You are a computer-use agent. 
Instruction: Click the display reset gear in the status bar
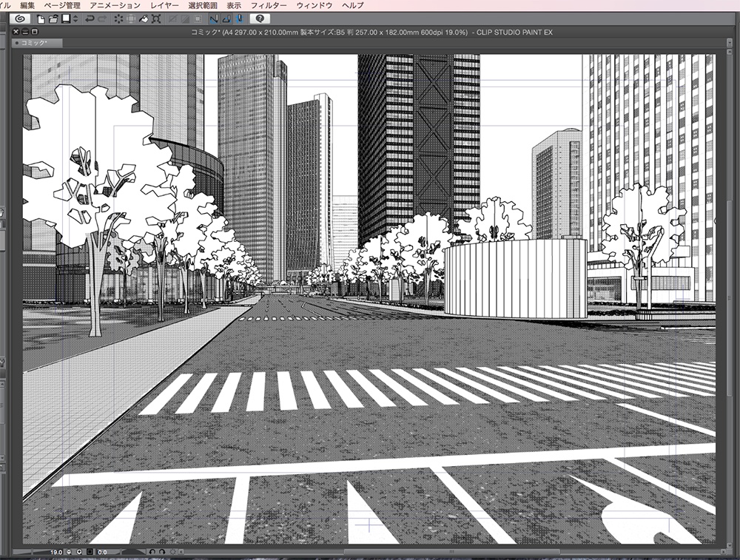point(174,552)
